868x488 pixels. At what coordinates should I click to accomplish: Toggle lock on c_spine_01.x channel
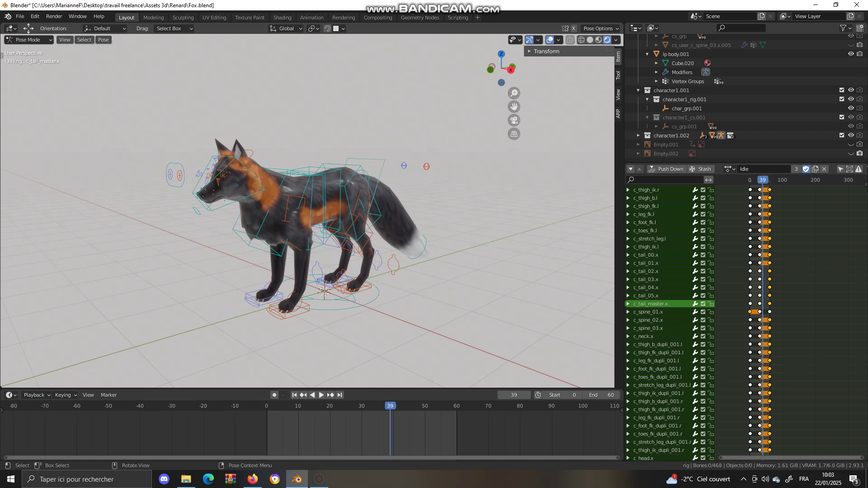tap(711, 312)
